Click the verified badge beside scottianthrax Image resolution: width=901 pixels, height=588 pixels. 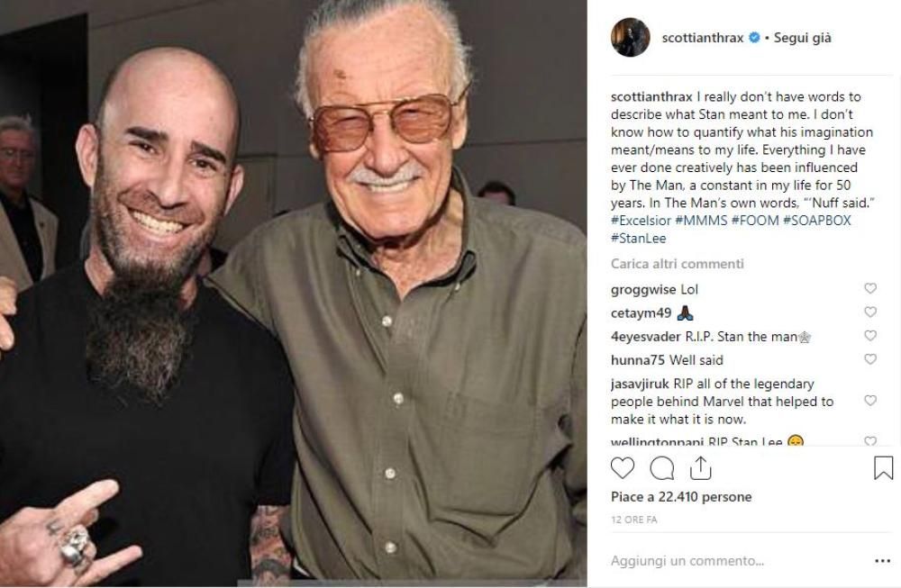coord(753,39)
